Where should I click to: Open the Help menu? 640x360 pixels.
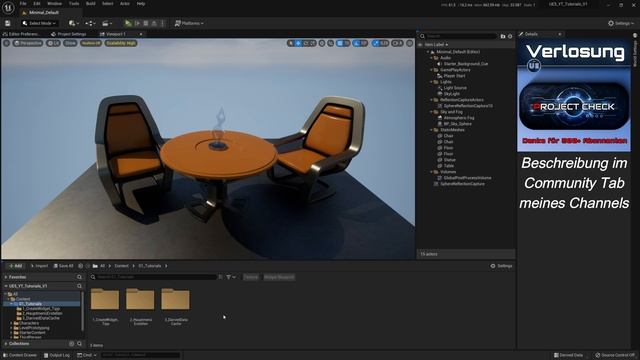click(x=141, y=4)
